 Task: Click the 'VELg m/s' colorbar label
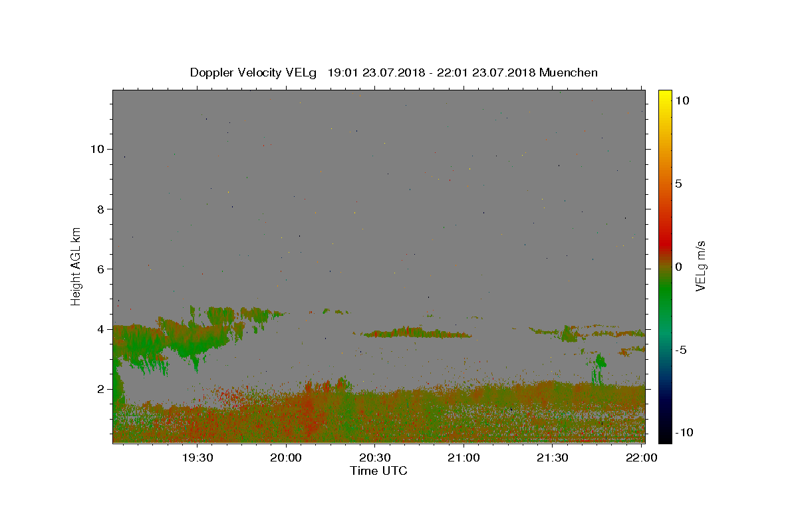tap(700, 266)
